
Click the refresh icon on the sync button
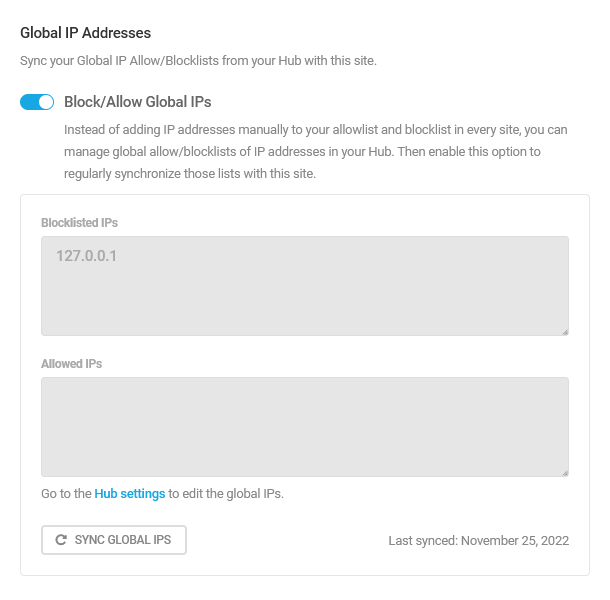coord(61,540)
